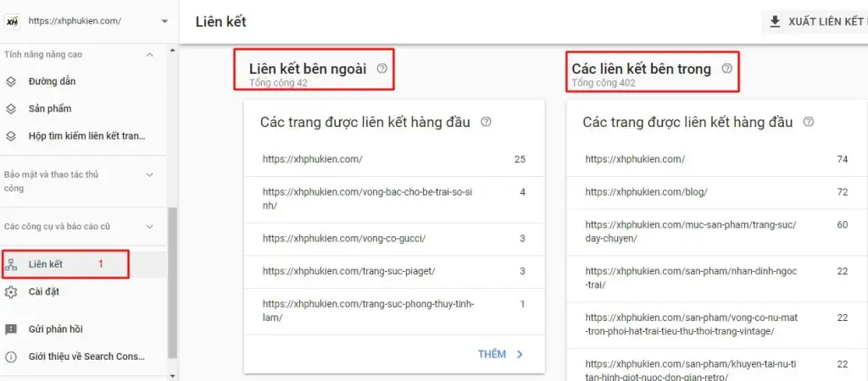
Task: Open Giới thiệu về Search Console info
Action: pyautogui.click(x=86, y=356)
